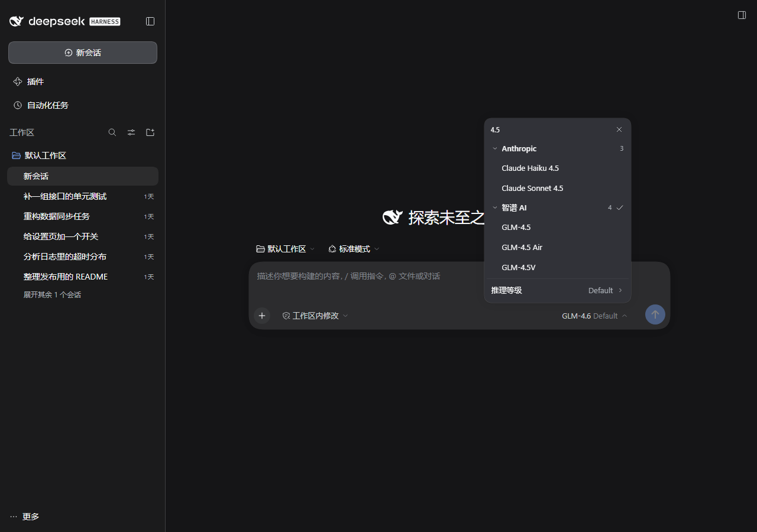Click the add new workspace folder icon
Viewport: 757px width, 532px height.
pyautogui.click(x=150, y=132)
